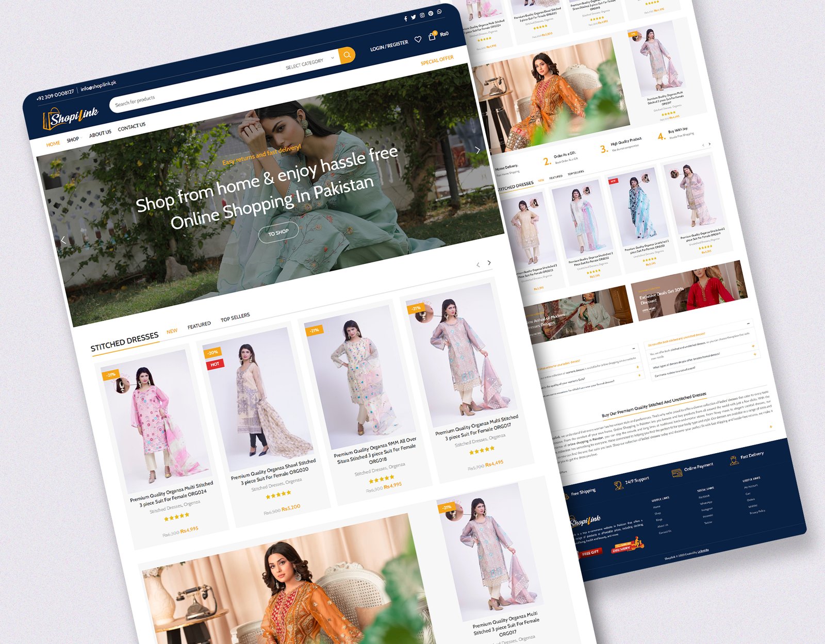Image resolution: width=825 pixels, height=644 pixels.
Task: Collapse the 'Do you offer both stitched' FAQ
Action: pos(748,324)
